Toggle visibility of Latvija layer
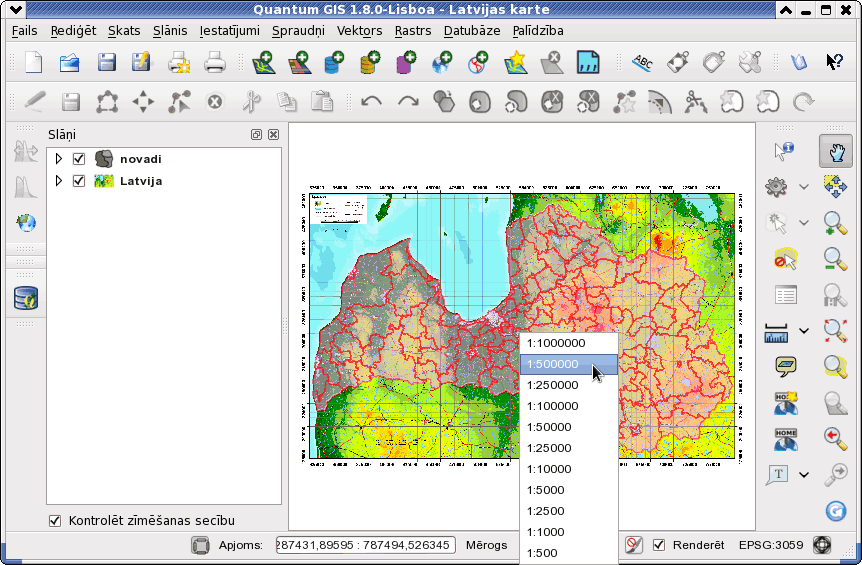 pyautogui.click(x=79, y=181)
